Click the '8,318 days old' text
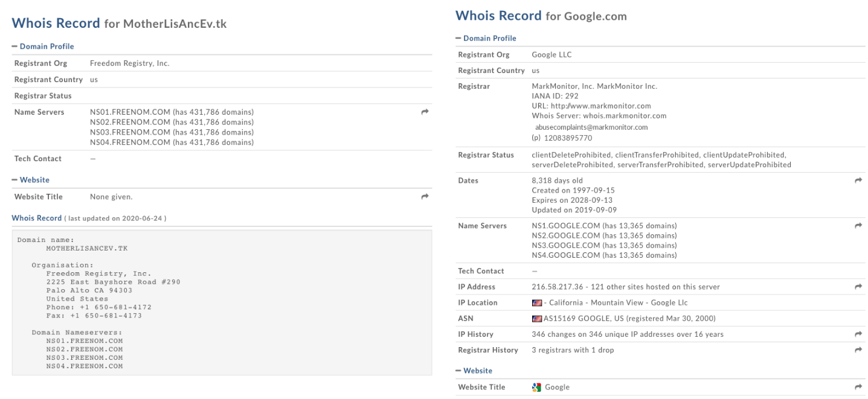This screenshot has width=868, height=399. (x=558, y=180)
